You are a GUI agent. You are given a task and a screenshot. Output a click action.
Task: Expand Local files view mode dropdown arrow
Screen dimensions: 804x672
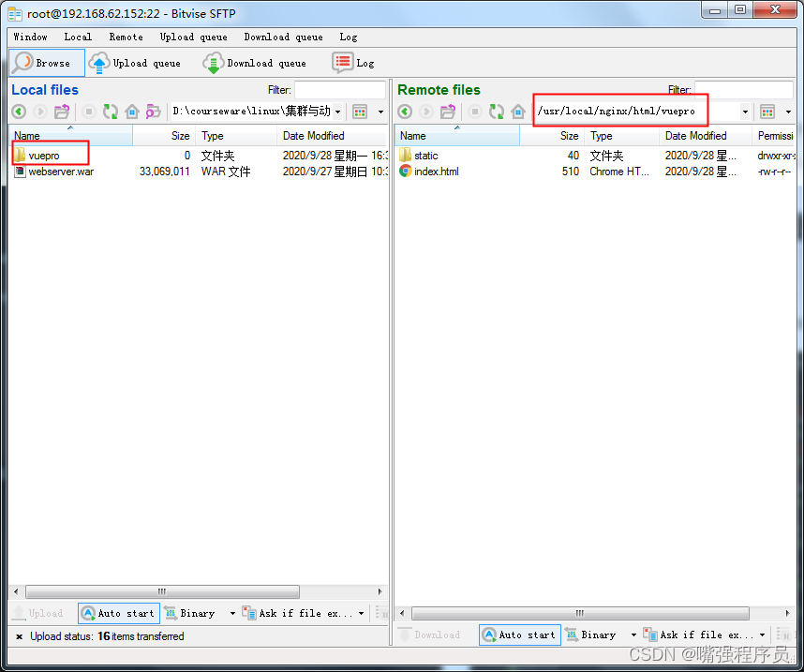pos(380,112)
